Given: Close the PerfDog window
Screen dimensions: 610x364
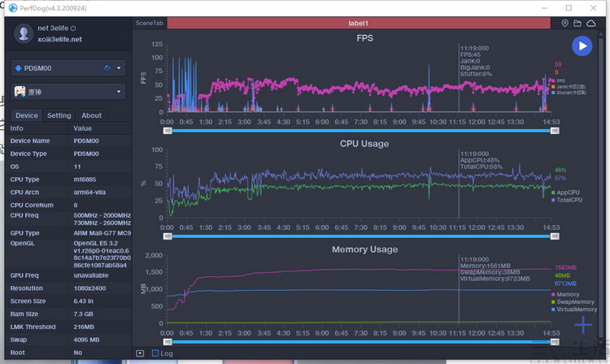Looking at the screenshot, I should pos(593,8).
